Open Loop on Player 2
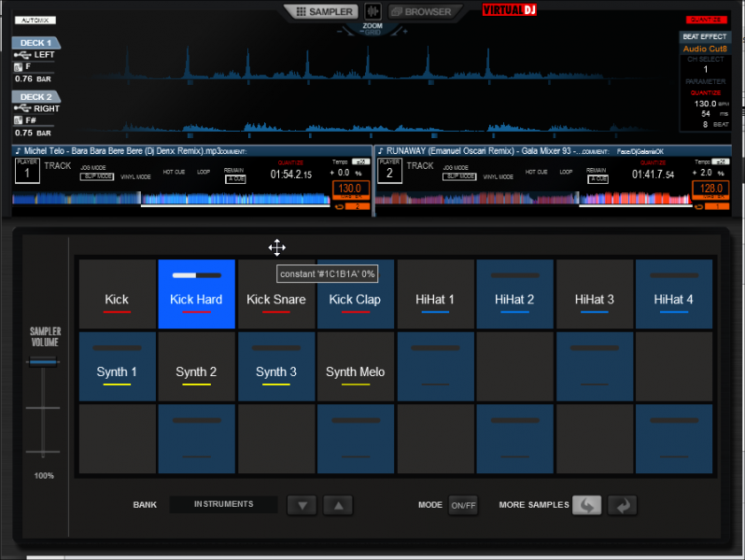The width and height of the screenshot is (745, 560). [x=566, y=172]
